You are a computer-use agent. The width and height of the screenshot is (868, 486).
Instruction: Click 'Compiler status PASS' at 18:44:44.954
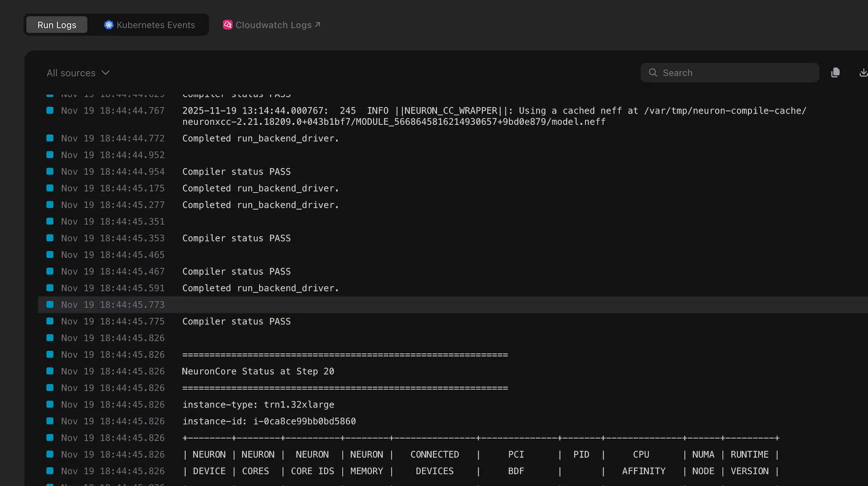tap(236, 172)
